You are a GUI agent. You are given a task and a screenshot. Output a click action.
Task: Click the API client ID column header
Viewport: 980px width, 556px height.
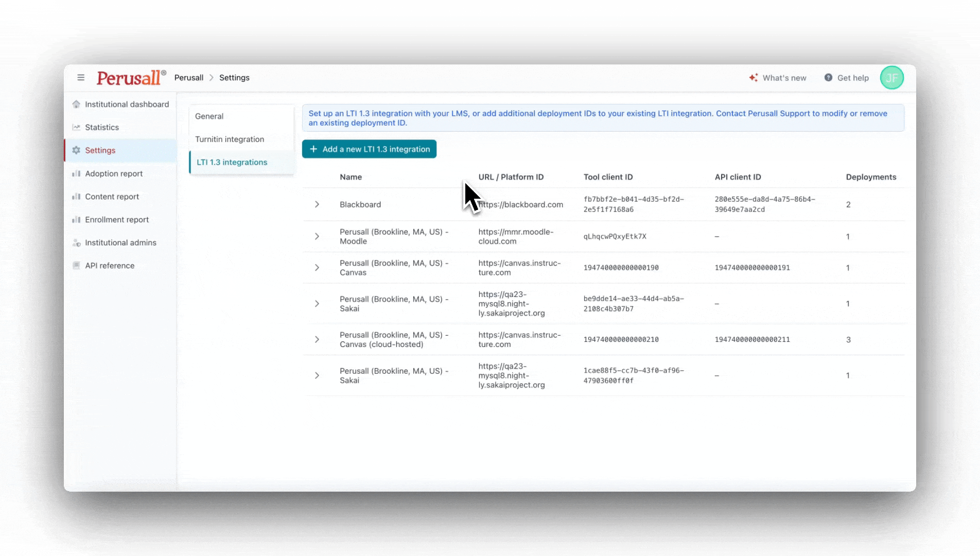pos(738,177)
